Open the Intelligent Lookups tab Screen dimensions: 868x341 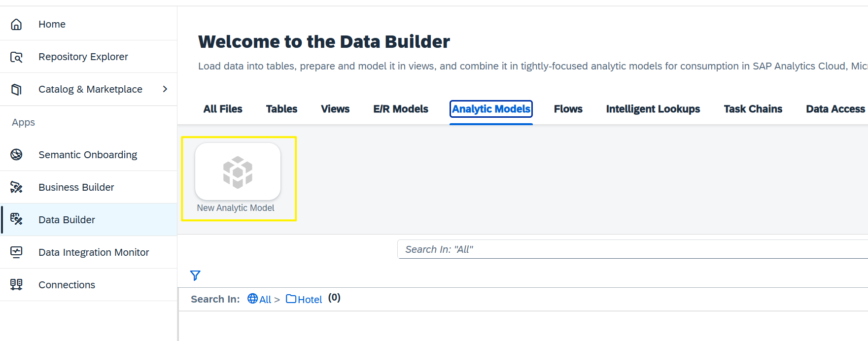[653, 109]
